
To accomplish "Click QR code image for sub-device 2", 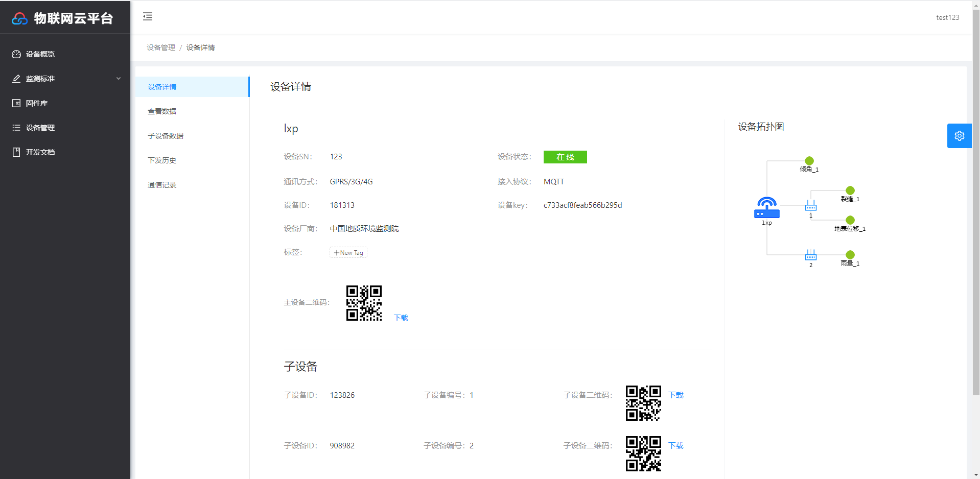I will [x=643, y=453].
